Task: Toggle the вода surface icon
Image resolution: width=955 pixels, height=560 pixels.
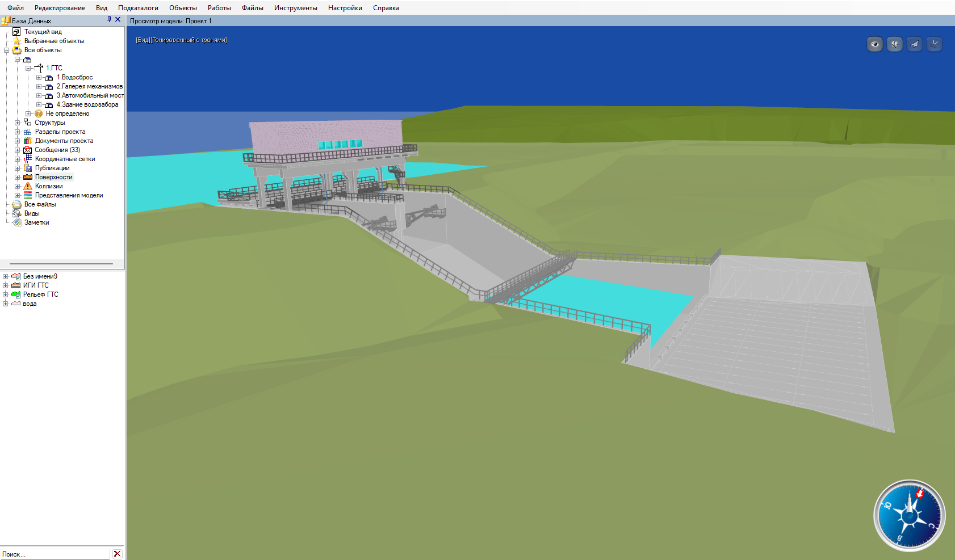Action: 16,304
